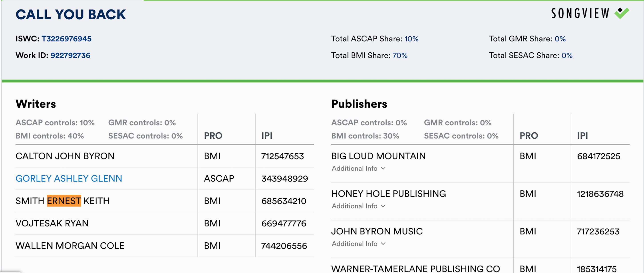This screenshot has width=644, height=273.
Task: Click publishers PRO column header
Action: pos(529,136)
